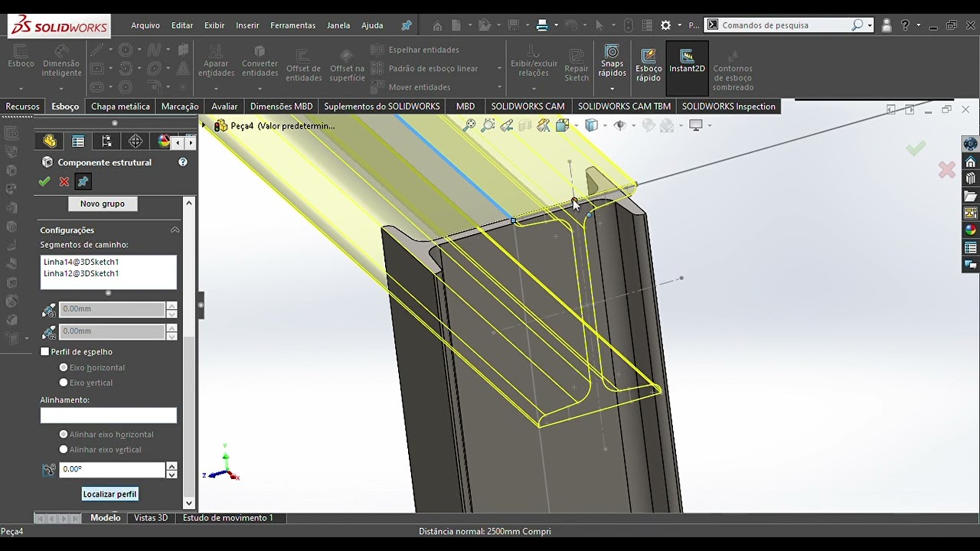Accept the structural member with green checkmark
This screenshot has width=980, height=551.
pyautogui.click(x=44, y=181)
